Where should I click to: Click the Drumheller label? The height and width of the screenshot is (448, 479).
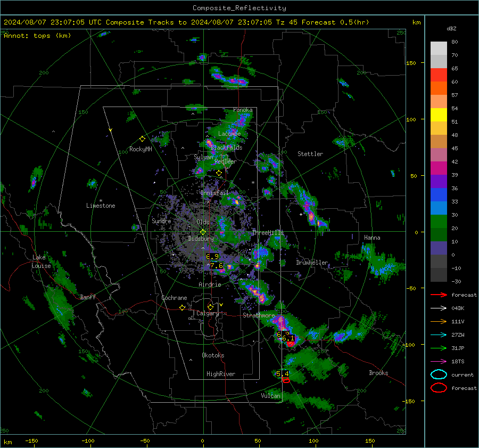312,263
